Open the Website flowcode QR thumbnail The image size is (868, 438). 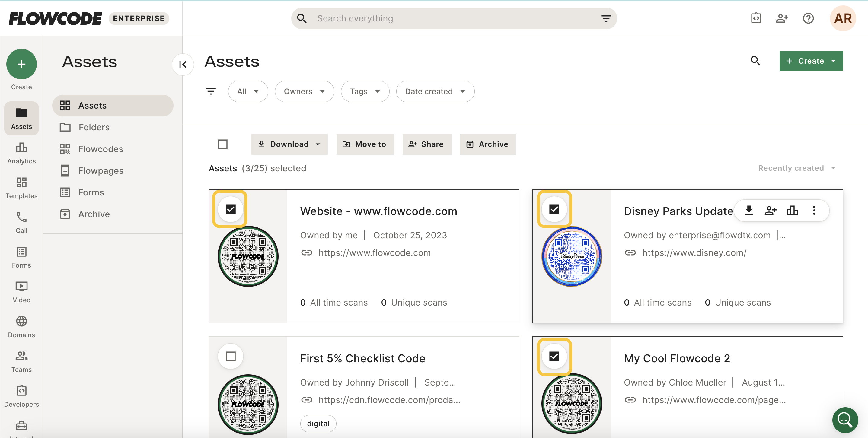pos(248,256)
